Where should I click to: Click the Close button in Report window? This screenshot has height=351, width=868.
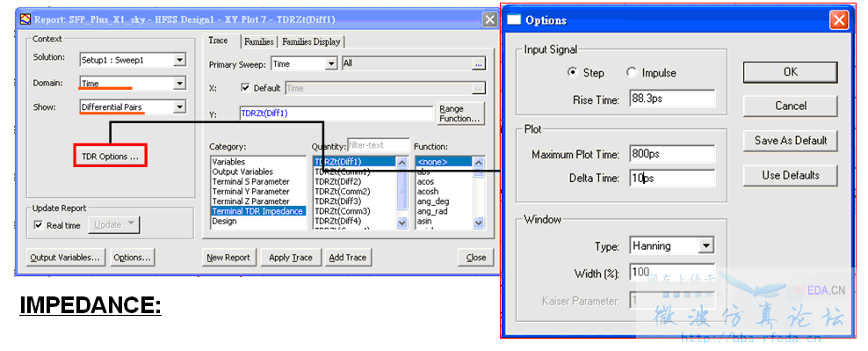(475, 257)
